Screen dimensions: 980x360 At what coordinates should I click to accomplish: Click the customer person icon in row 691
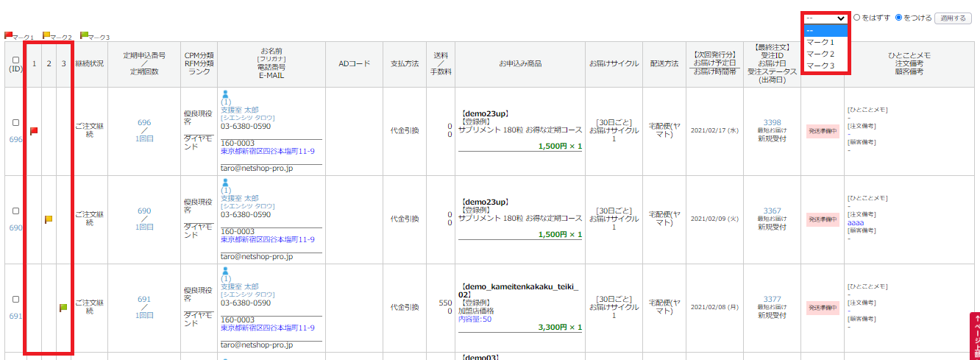[x=226, y=271]
